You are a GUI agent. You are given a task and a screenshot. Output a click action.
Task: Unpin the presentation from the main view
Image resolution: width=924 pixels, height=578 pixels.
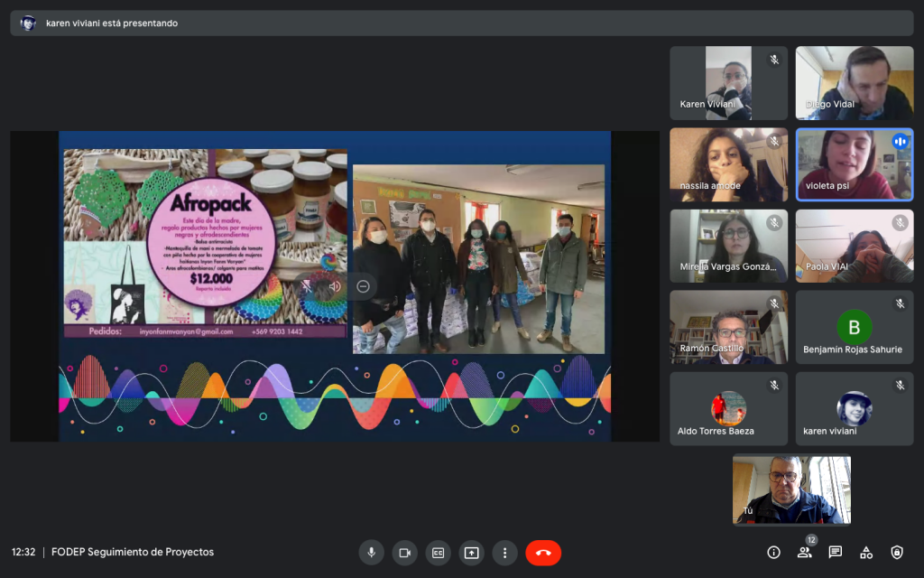pos(307,286)
